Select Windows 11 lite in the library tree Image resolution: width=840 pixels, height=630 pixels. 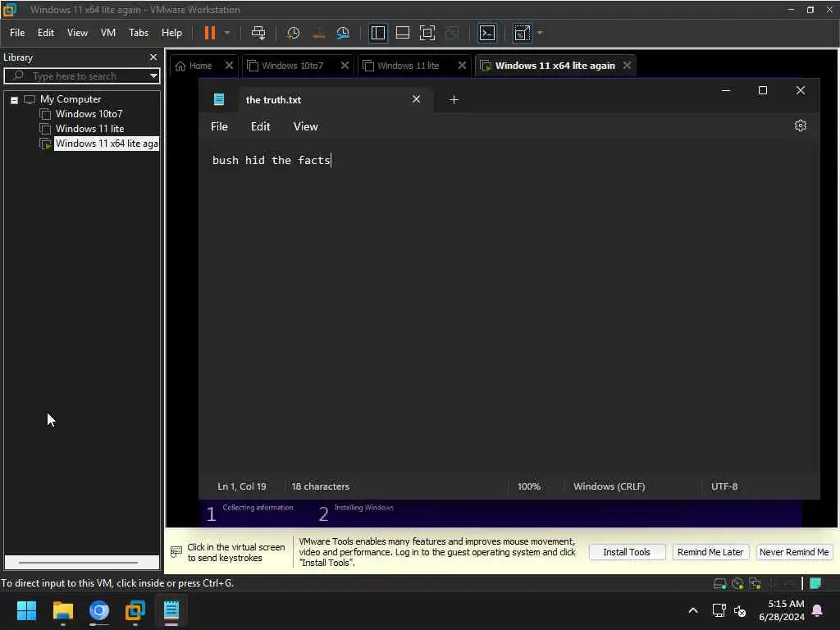89,129
